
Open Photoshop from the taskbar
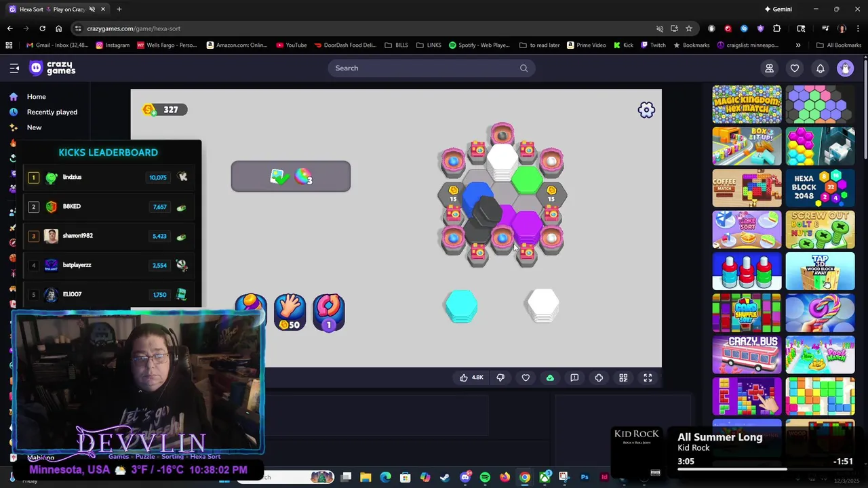click(585, 477)
